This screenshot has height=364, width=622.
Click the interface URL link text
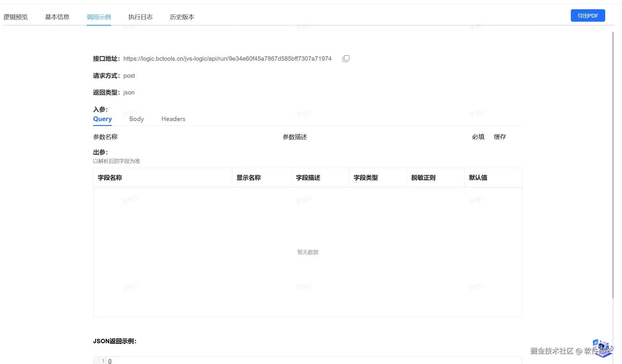point(227,59)
